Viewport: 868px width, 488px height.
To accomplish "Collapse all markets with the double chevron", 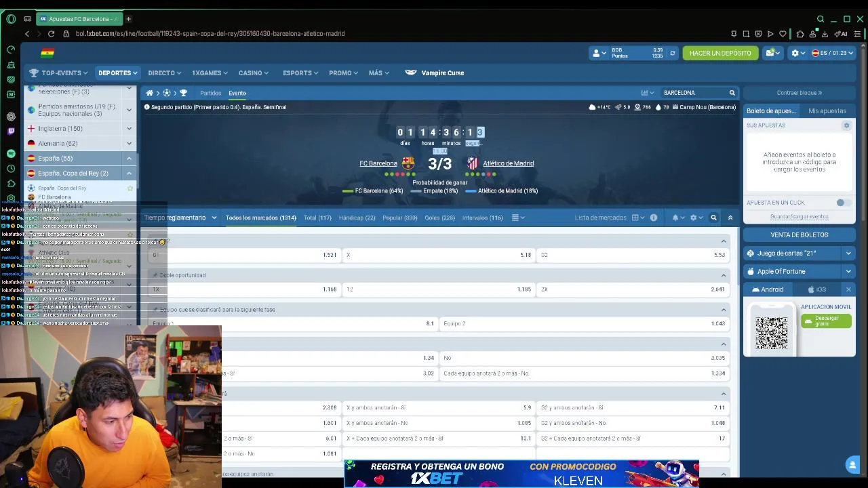I will pos(730,218).
